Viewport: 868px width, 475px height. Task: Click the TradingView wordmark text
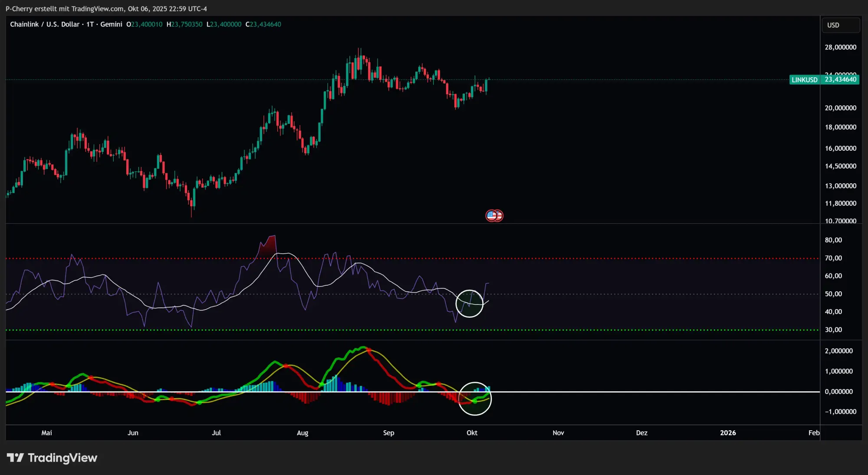click(x=62, y=458)
